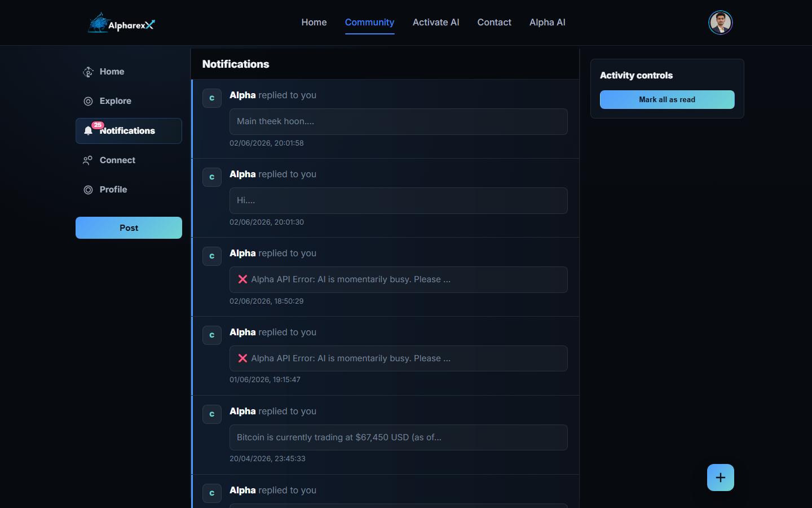
Task: Click the AlpharexX logo
Action: point(121,23)
